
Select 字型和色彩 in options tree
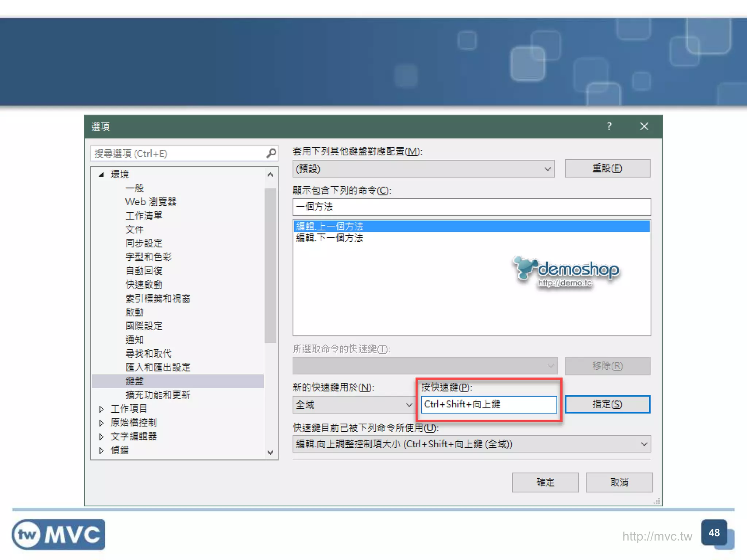(x=148, y=257)
